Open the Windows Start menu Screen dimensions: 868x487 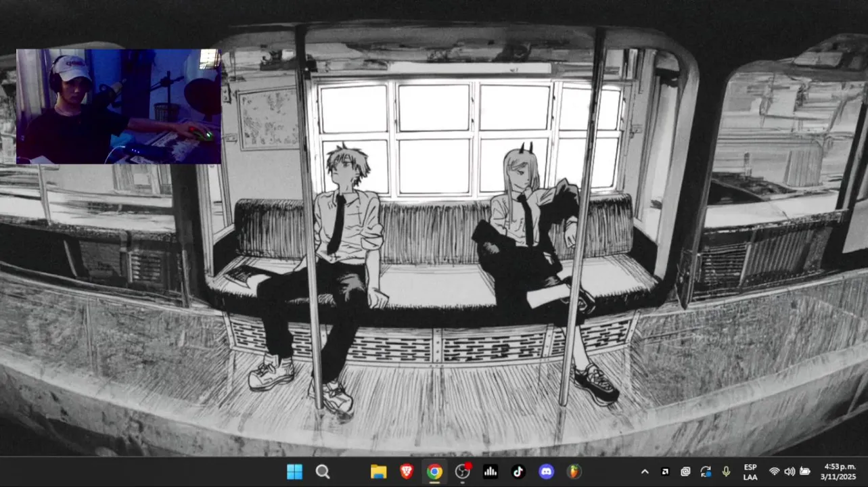tap(294, 471)
